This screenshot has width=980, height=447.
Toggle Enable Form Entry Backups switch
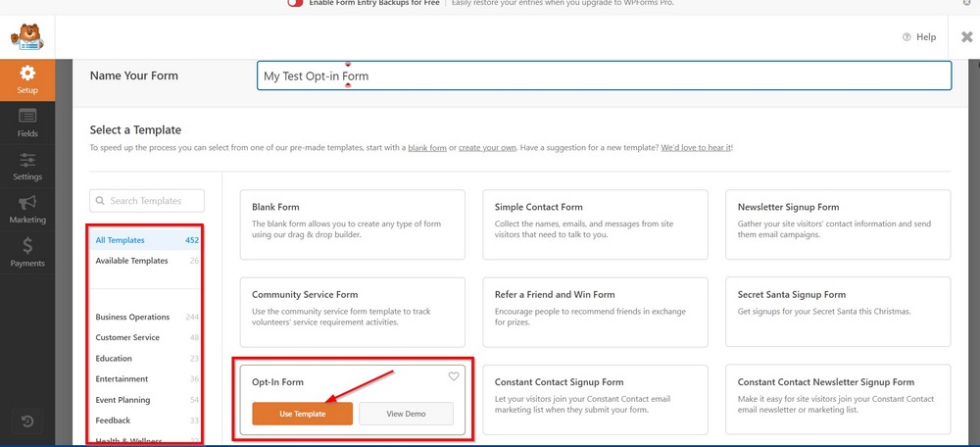point(295,3)
